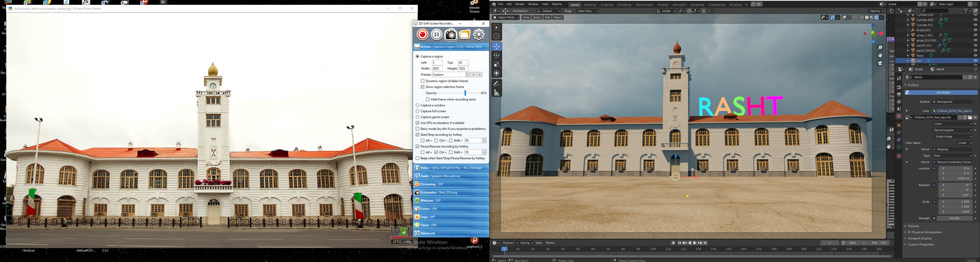Open the Audio Speaker+Microphone section
Image resolution: width=980 pixels, height=262 pixels.
[x=451, y=176]
